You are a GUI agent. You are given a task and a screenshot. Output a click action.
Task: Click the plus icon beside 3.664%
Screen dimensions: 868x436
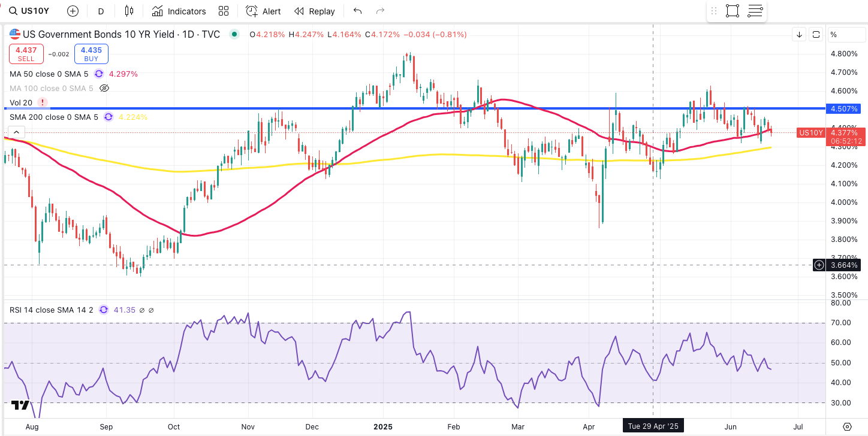click(819, 265)
